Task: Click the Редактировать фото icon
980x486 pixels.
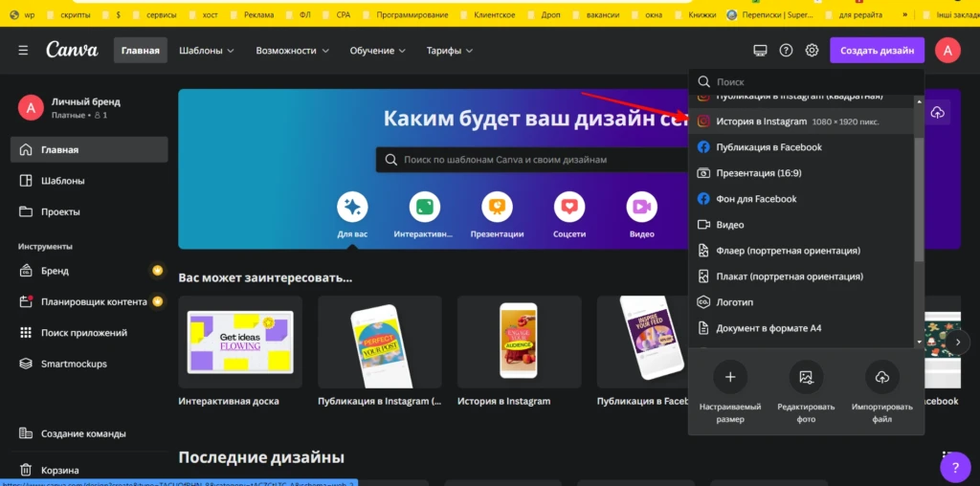Action: coord(806,377)
